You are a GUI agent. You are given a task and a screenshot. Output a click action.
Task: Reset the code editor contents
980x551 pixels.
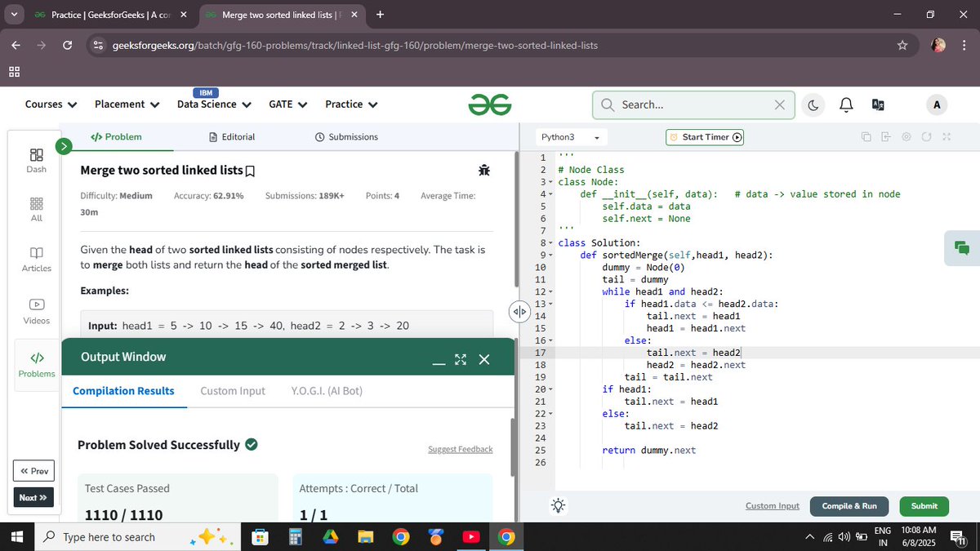coord(926,136)
